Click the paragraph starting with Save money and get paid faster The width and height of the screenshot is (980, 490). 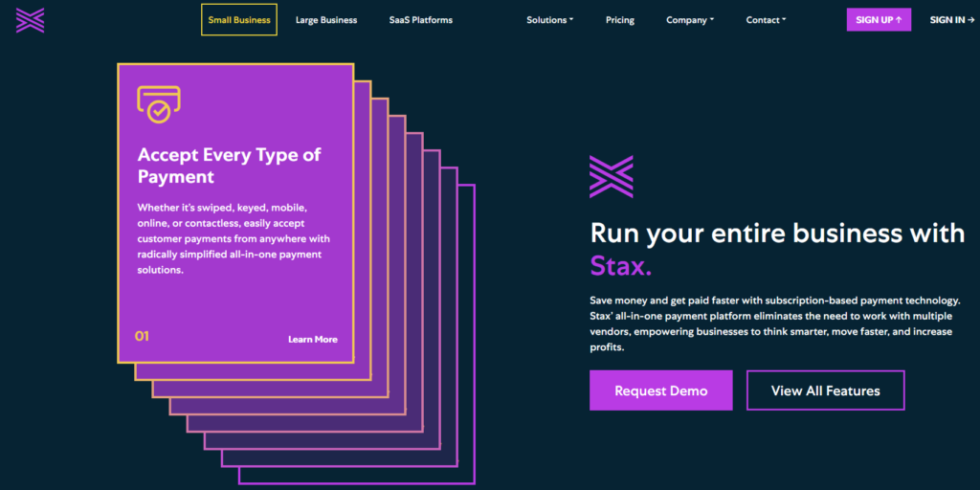[x=775, y=323]
